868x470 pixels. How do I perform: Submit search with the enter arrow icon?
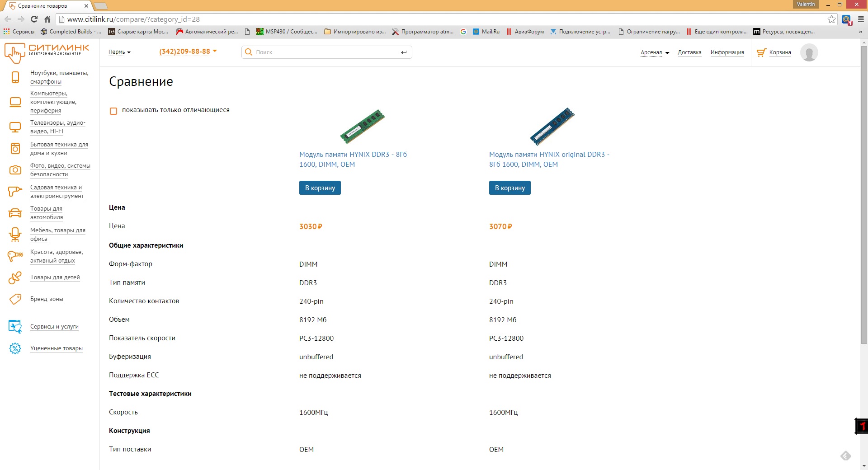point(404,52)
